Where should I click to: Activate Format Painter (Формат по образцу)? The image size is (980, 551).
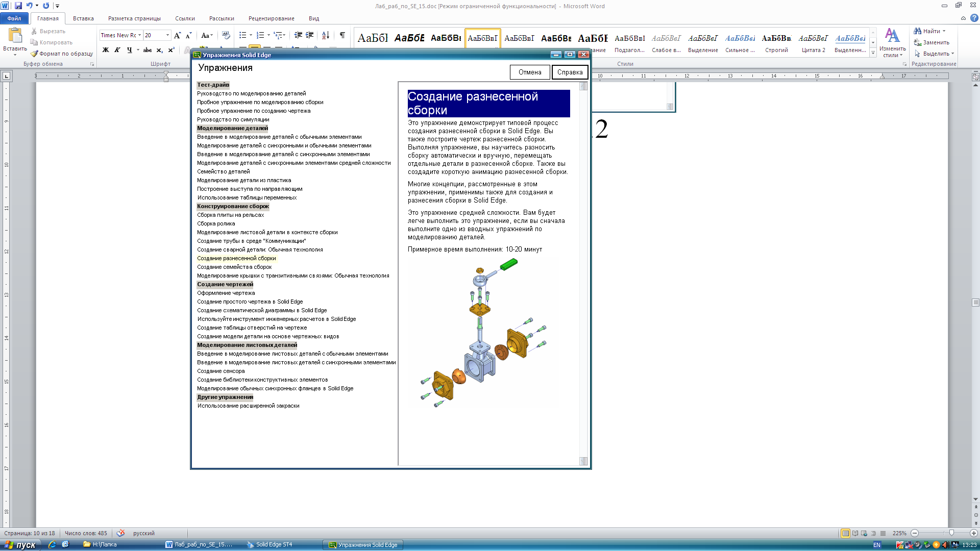click(62, 54)
